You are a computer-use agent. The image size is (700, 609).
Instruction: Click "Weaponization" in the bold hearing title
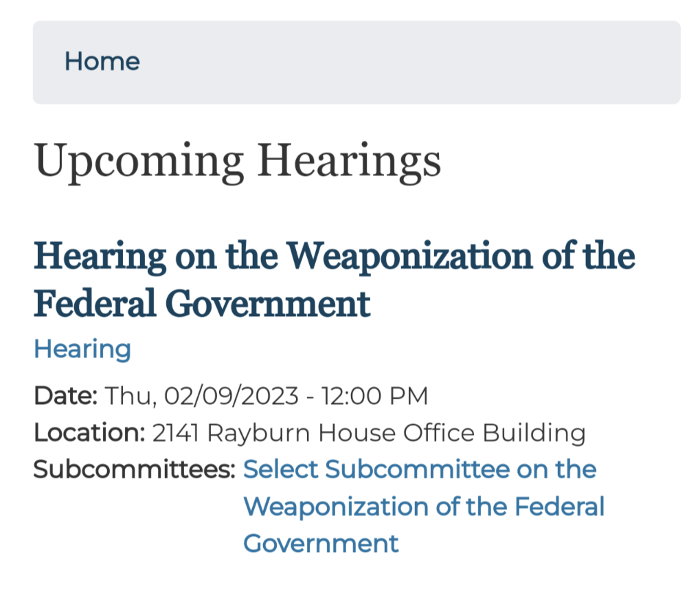click(x=409, y=256)
